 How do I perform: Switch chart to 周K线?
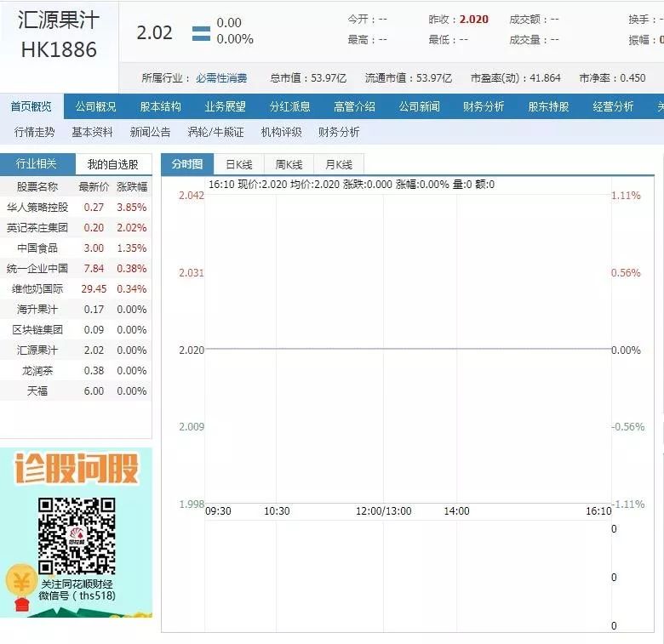[289, 164]
